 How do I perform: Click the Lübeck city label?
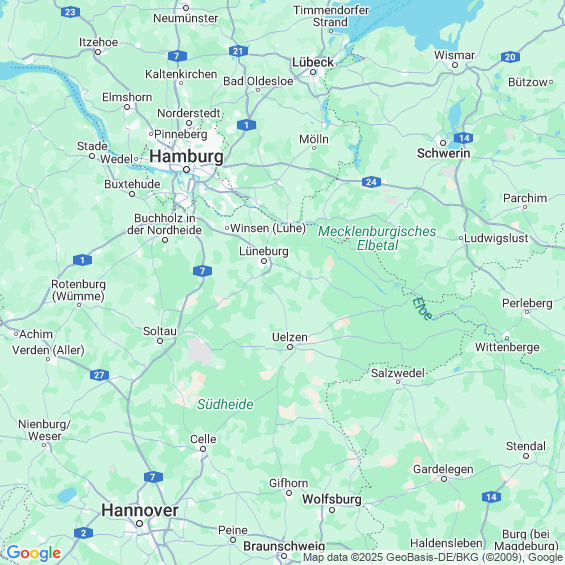[x=313, y=62]
